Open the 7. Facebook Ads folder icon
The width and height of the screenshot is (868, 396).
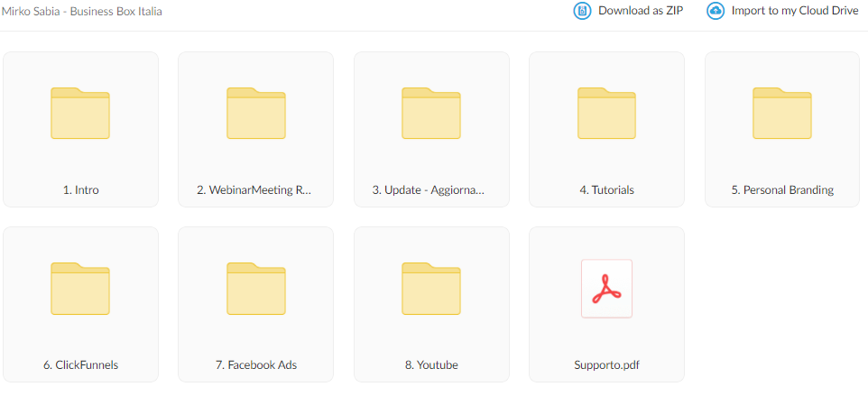[255, 288]
